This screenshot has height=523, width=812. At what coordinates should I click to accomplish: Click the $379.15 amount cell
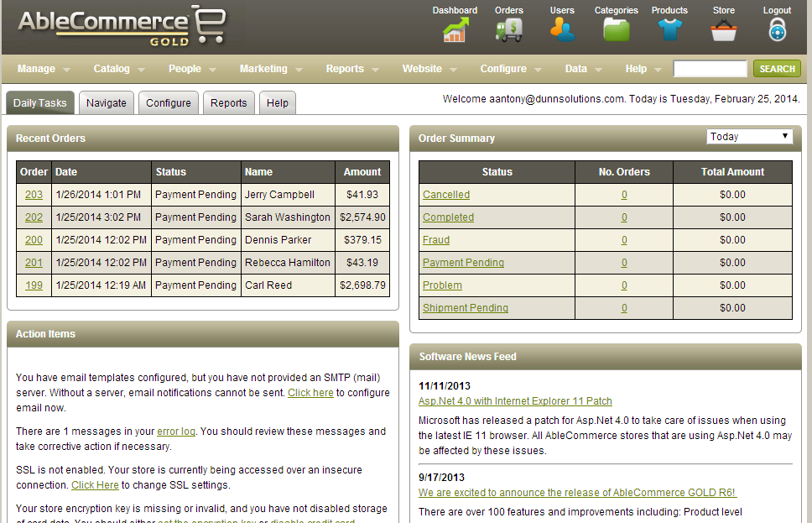[x=362, y=240]
